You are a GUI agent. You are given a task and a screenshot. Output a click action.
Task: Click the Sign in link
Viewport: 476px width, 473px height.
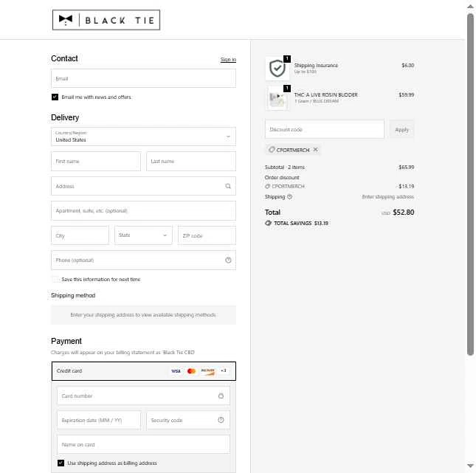click(228, 60)
